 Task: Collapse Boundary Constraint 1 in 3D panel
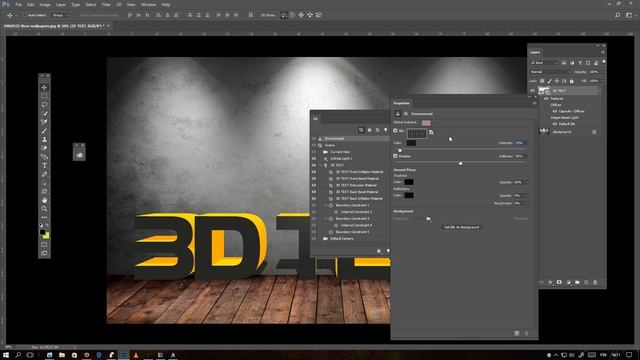pos(326,205)
